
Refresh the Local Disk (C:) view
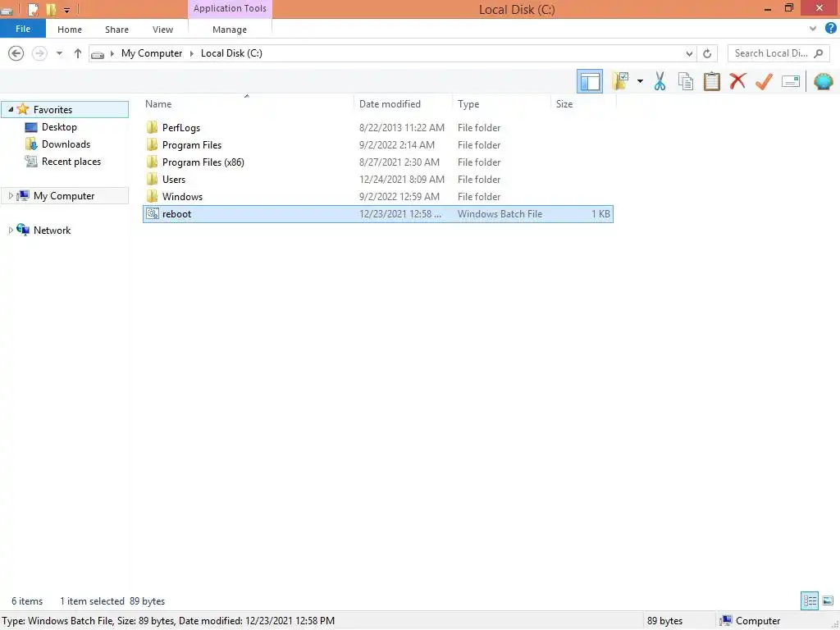(707, 53)
